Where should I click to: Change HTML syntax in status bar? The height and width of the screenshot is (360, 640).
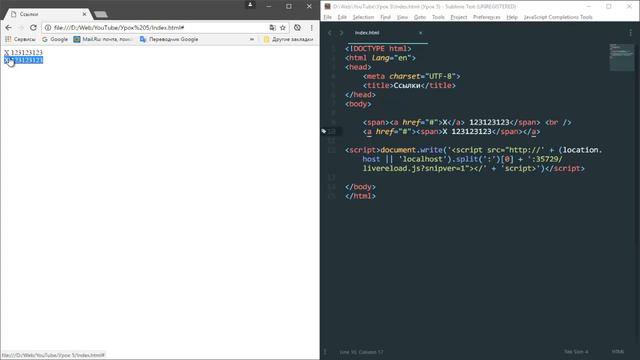[618, 351]
